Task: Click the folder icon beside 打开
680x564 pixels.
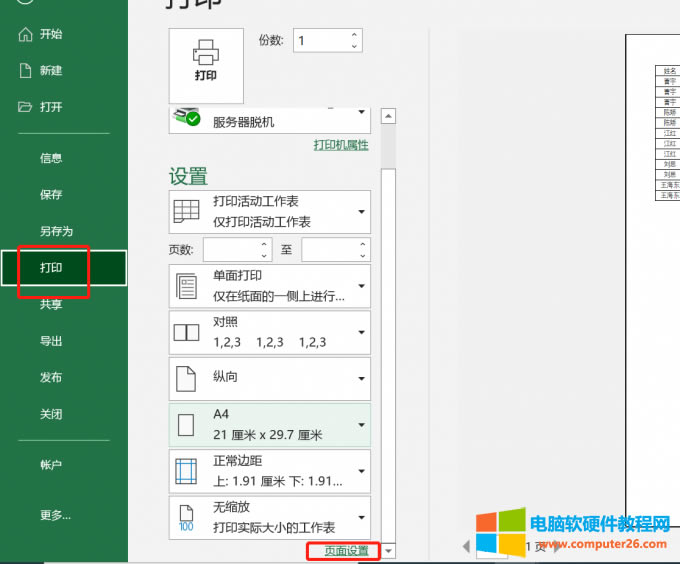Action: pos(25,107)
